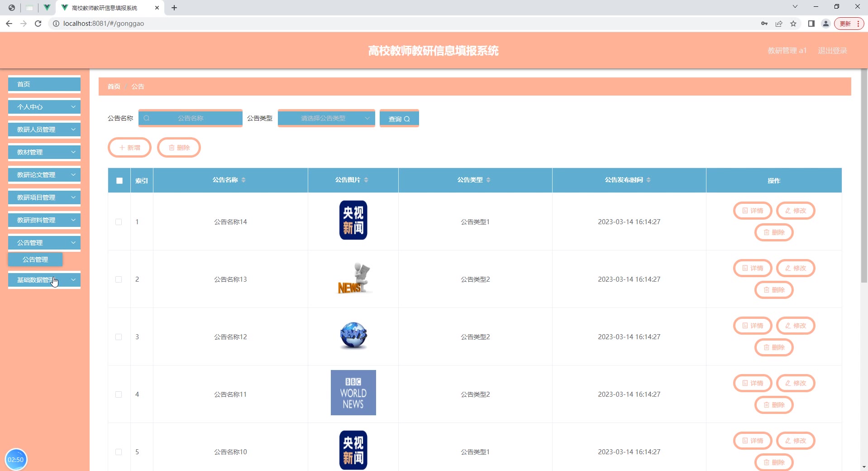Expand the 教研资料管理 menu
The image size is (868, 471).
(x=44, y=220)
